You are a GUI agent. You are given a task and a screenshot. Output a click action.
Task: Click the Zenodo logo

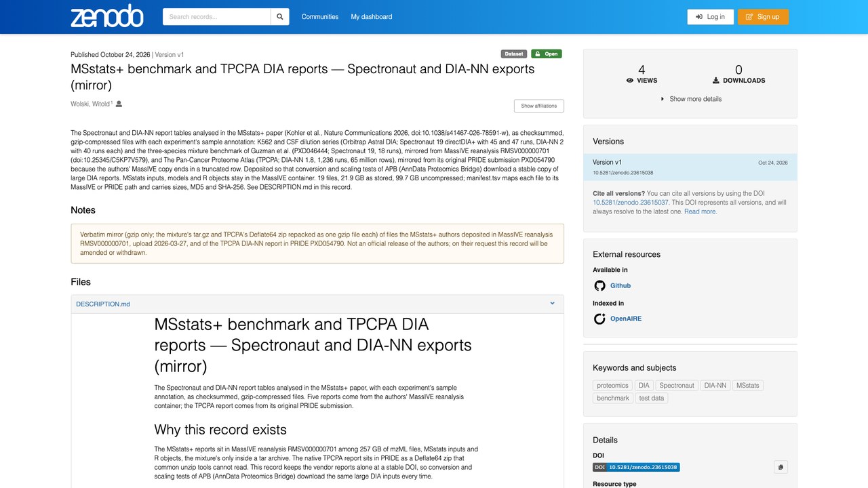107,17
